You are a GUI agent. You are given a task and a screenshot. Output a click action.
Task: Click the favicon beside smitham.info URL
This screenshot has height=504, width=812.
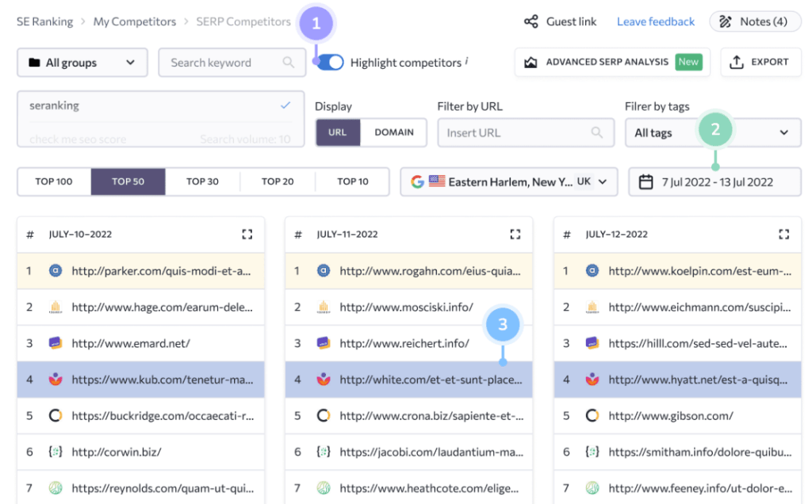pos(592,452)
